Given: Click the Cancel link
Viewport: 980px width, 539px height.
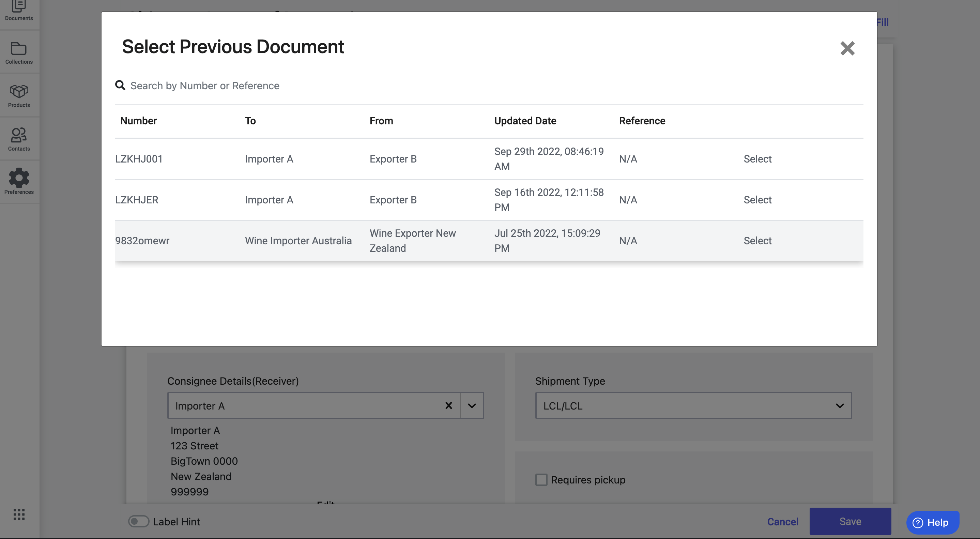Looking at the screenshot, I should click(783, 522).
